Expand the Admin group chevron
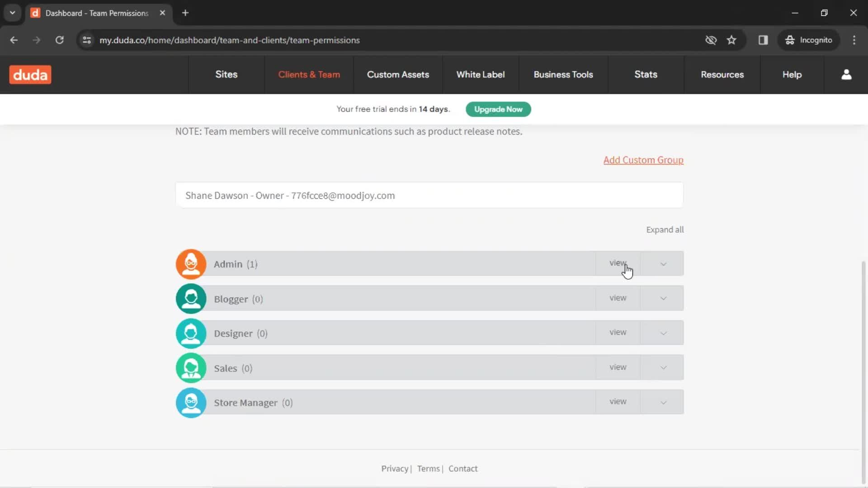 click(663, 264)
